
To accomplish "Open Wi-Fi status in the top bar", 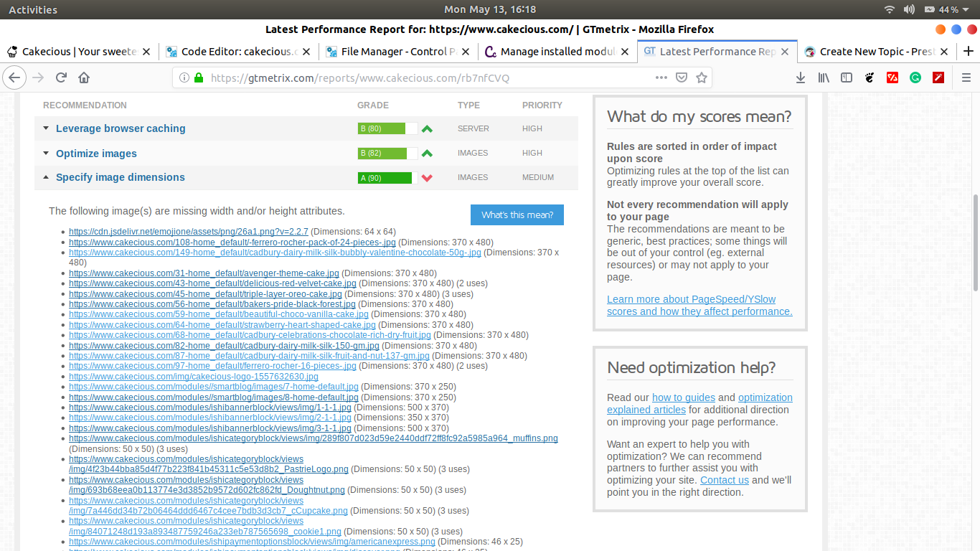I will click(890, 9).
